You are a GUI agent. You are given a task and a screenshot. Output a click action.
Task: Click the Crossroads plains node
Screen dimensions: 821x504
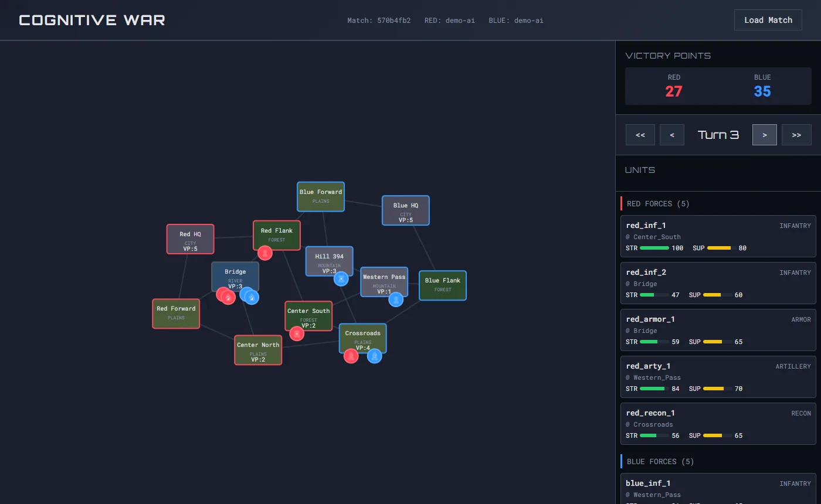click(363, 338)
